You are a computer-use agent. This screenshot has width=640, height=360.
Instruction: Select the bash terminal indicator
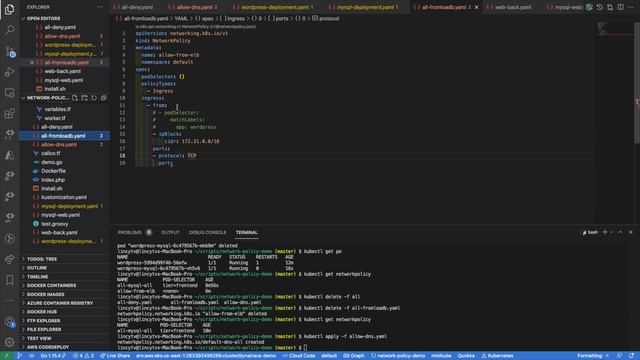coord(590,232)
